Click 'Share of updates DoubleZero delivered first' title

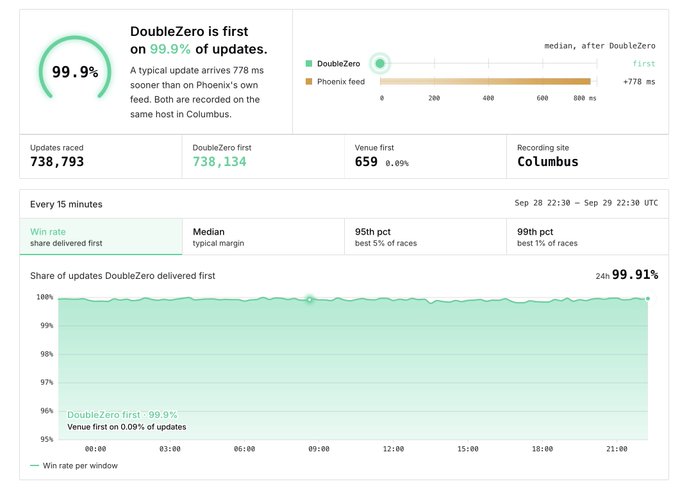[123, 276]
